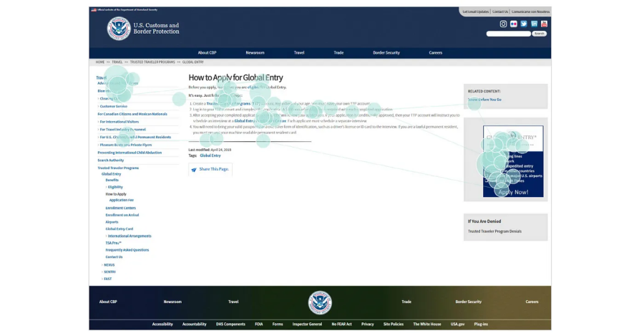Open Search Authority in the sidebar

coord(110,160)
